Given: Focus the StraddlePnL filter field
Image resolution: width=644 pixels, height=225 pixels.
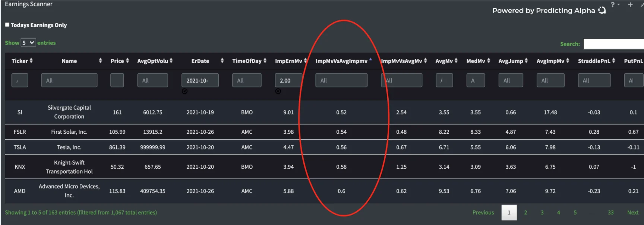Looking at the screenshot, I should [594, 80].
